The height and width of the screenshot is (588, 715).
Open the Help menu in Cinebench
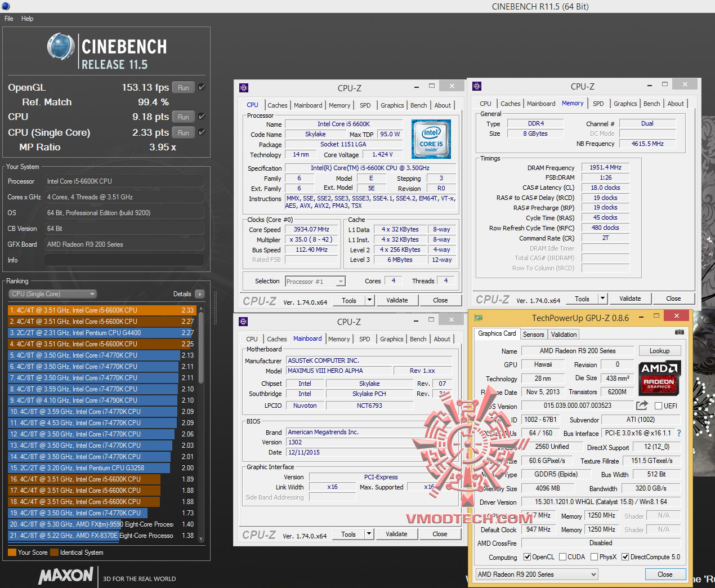(x=28, y=19)
